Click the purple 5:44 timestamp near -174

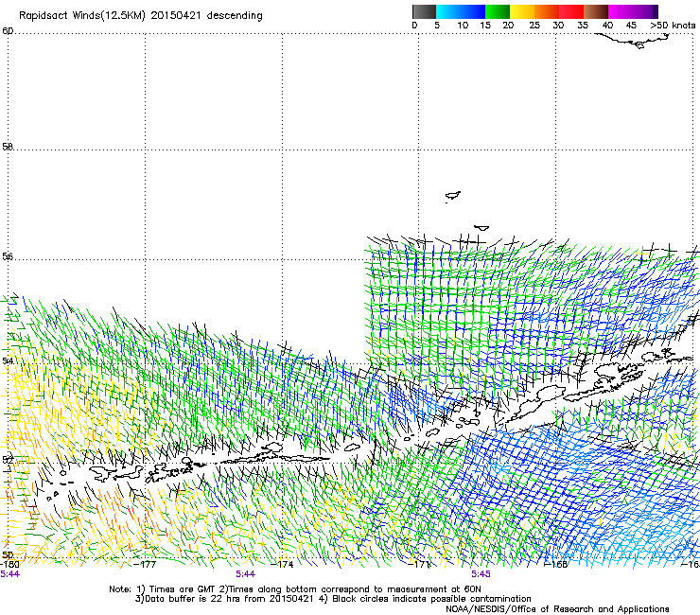click(246, 574)
